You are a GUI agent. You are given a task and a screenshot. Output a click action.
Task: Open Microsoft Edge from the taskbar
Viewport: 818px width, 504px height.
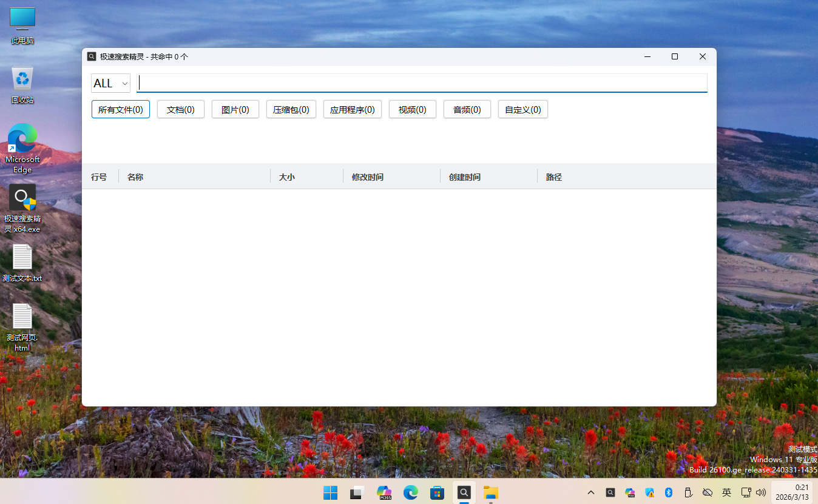point(411,492)
